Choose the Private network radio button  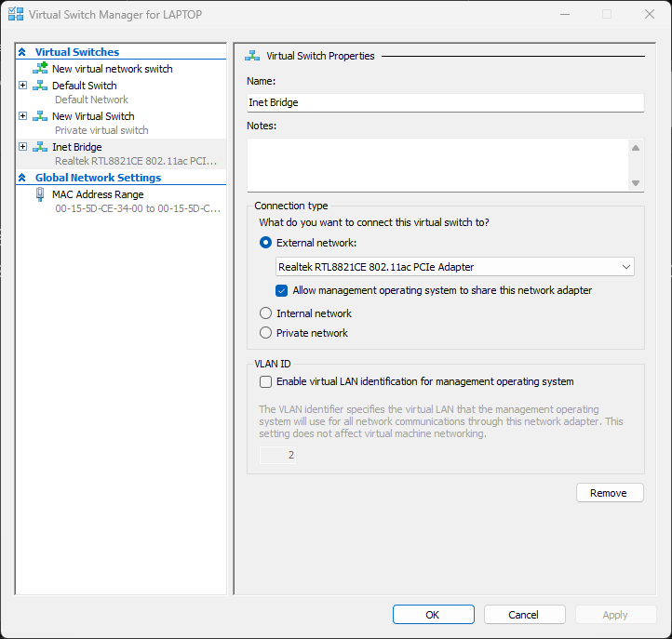click(266, 333)
